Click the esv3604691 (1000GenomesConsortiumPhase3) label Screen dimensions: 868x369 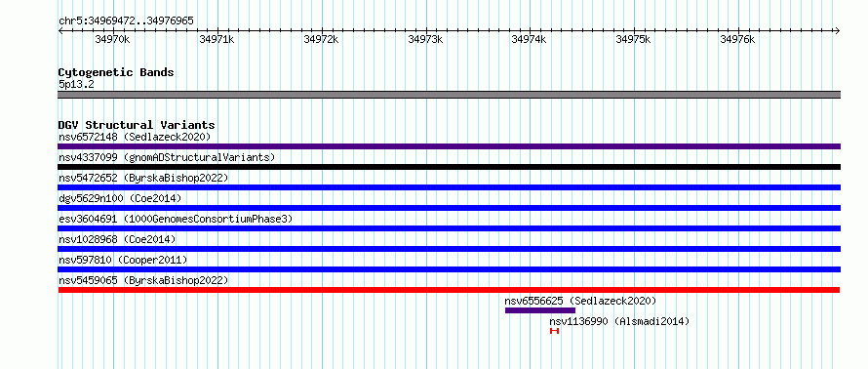coord(176,219)
